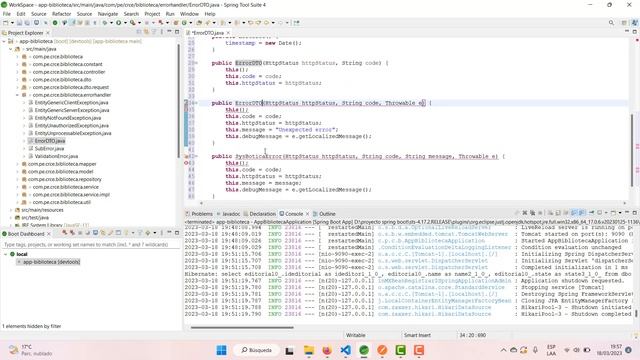This screenshot has height=360, width=640.
Task: Open Console view menu dropdown arrow
Action: tap(620, 213)
